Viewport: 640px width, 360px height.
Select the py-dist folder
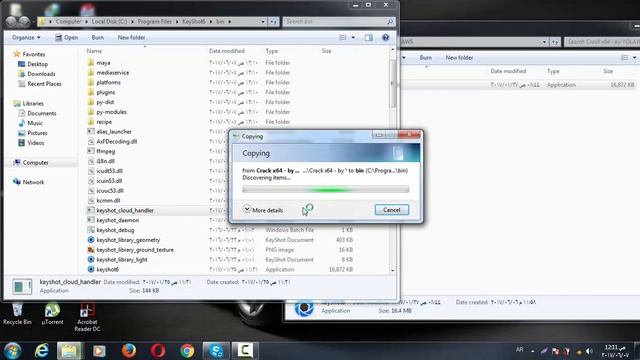coord(105,102)
